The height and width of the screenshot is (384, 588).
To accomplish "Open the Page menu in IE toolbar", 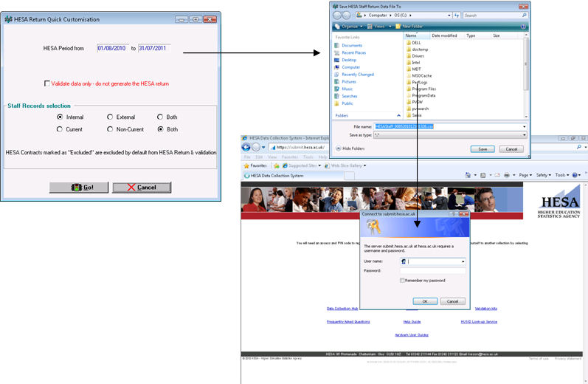I will point(525,175).
